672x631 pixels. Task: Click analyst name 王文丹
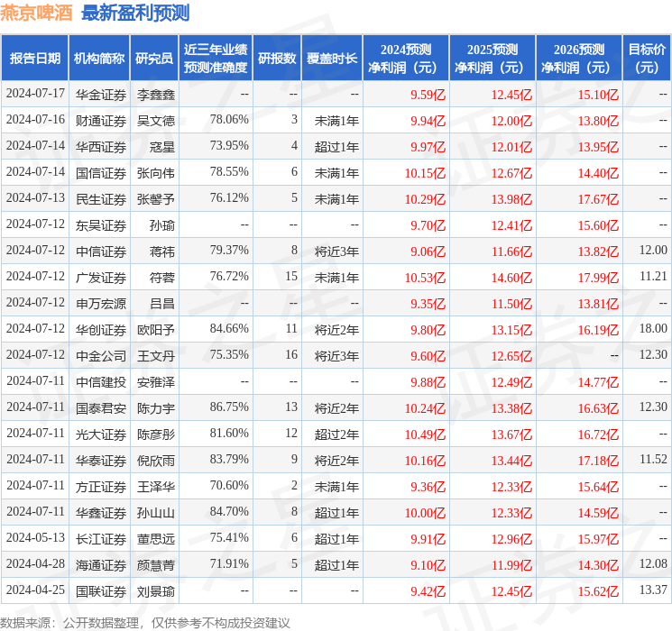(156, 356)
